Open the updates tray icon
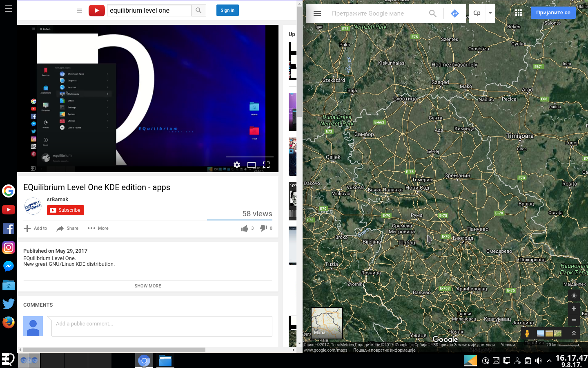Viewport: 588px width, 368px height. click(486, 361)
